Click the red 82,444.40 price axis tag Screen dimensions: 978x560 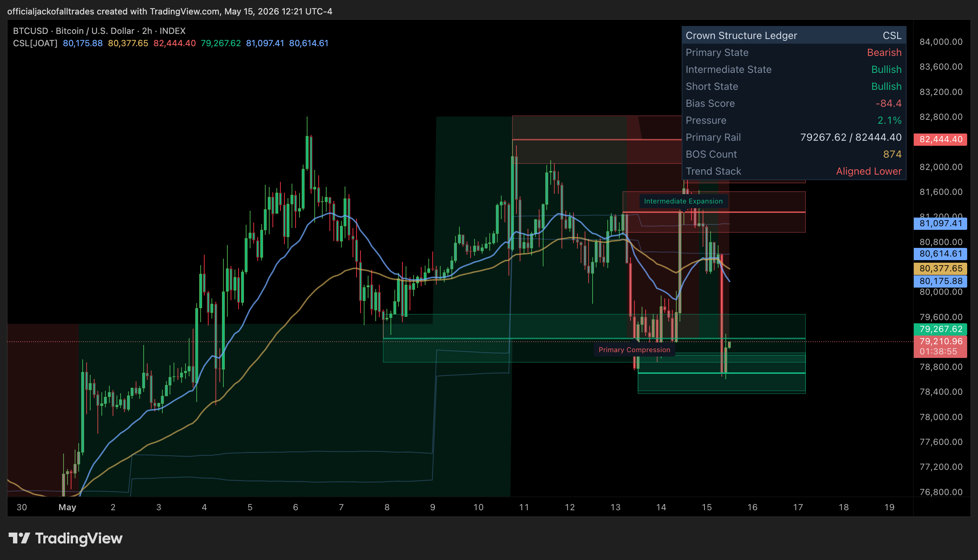(x=940, y=139)
